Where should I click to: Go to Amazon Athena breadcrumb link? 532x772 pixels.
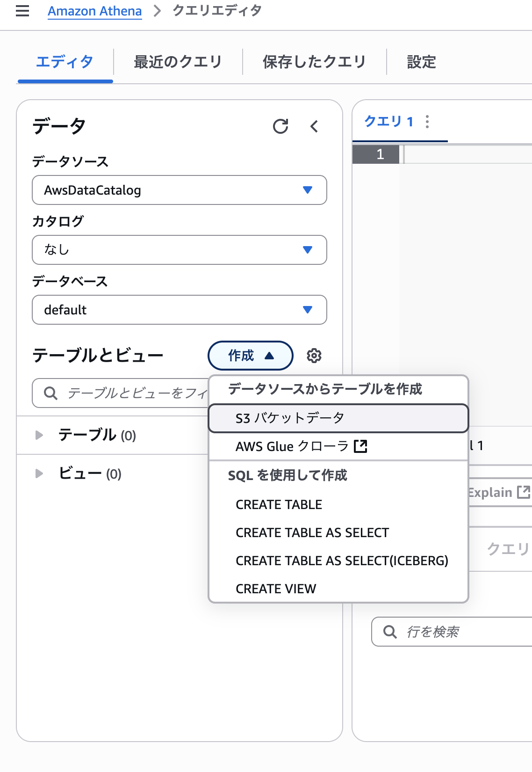click(x=94, y=11)
